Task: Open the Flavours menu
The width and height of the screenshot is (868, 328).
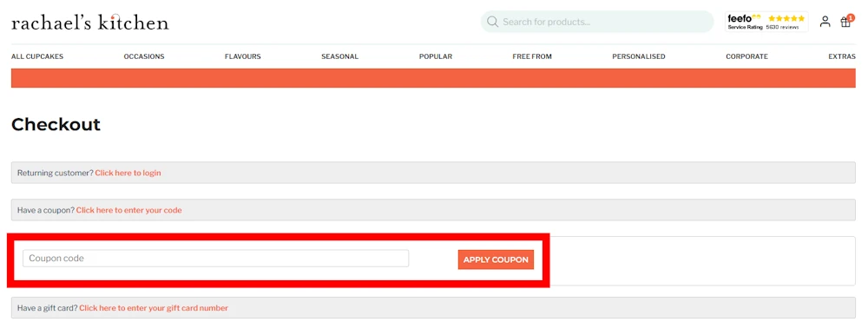Action: pyautogui.click(x=242, y=56)
